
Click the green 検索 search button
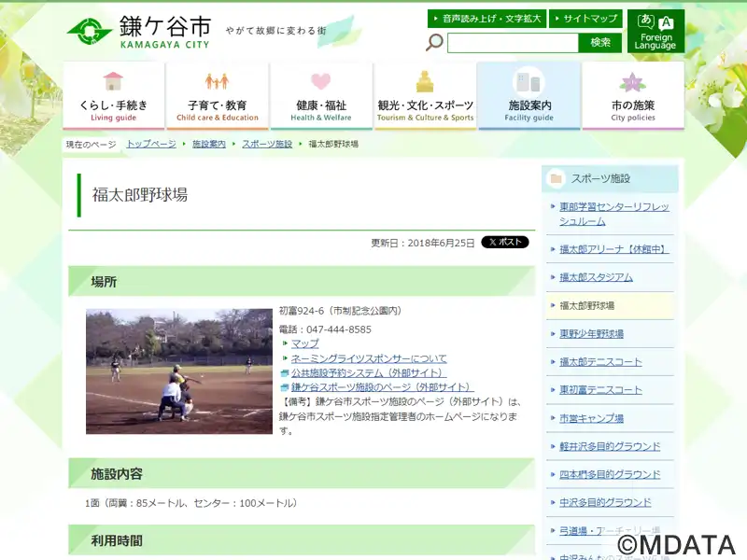pyautogui.click(x=600, y=43)
